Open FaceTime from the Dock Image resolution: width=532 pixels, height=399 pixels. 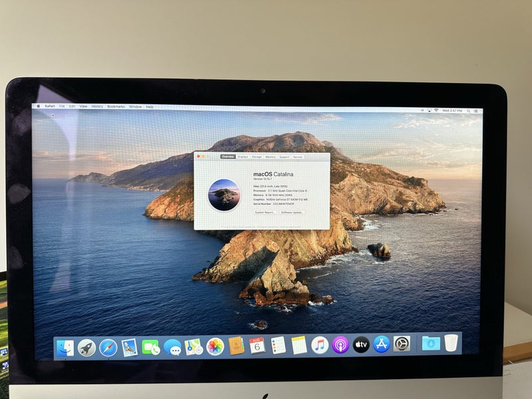151,347
